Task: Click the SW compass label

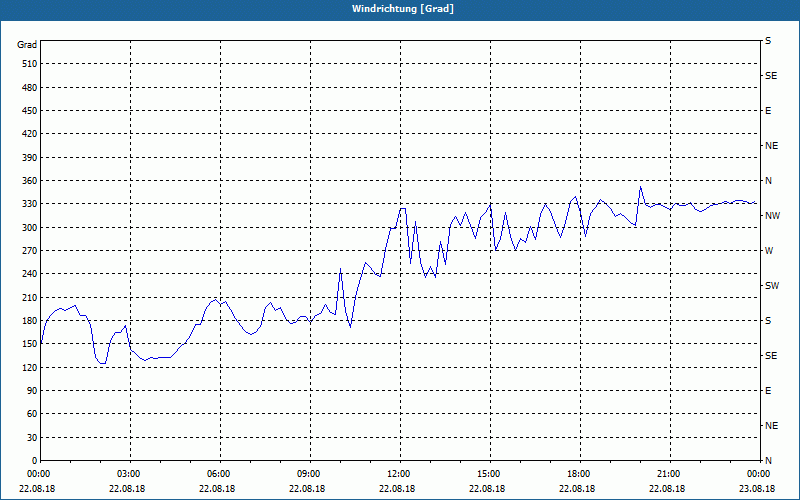Action: [772, 286]
